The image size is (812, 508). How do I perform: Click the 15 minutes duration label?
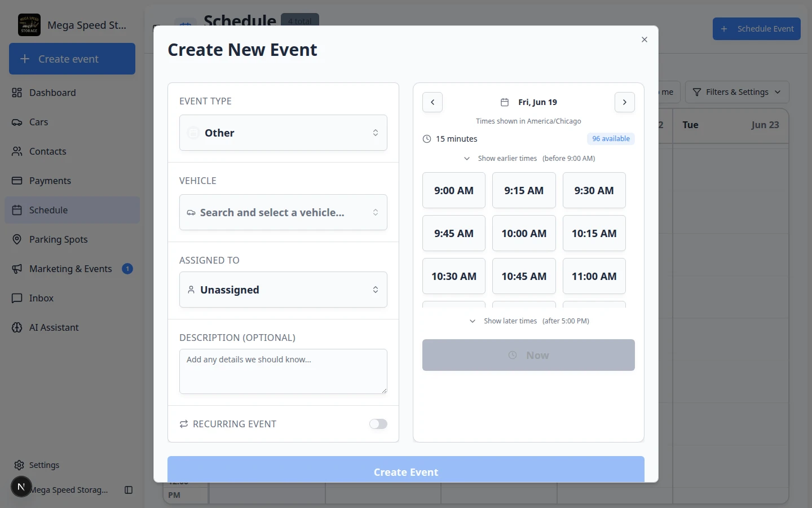pos(457,139)
